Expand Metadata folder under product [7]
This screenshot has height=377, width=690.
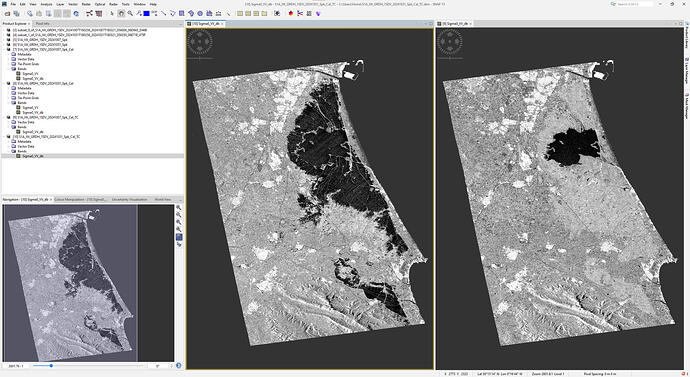tap(8, 54)
